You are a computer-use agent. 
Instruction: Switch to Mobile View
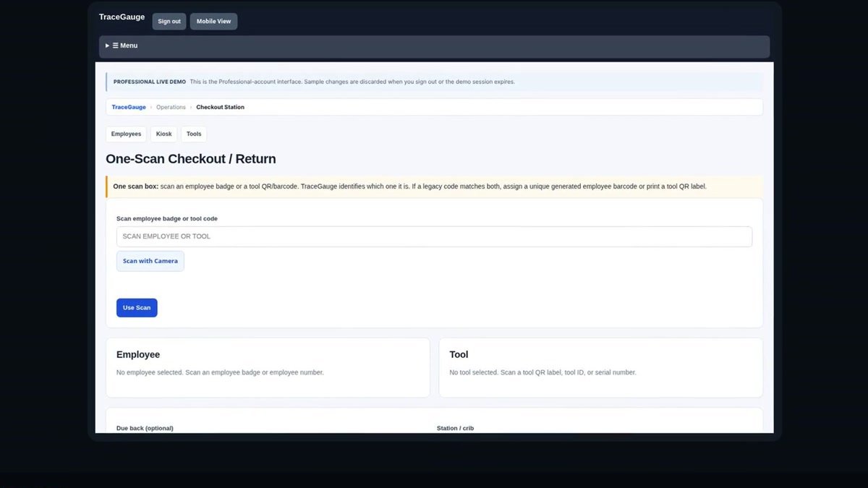coord(213,22)
